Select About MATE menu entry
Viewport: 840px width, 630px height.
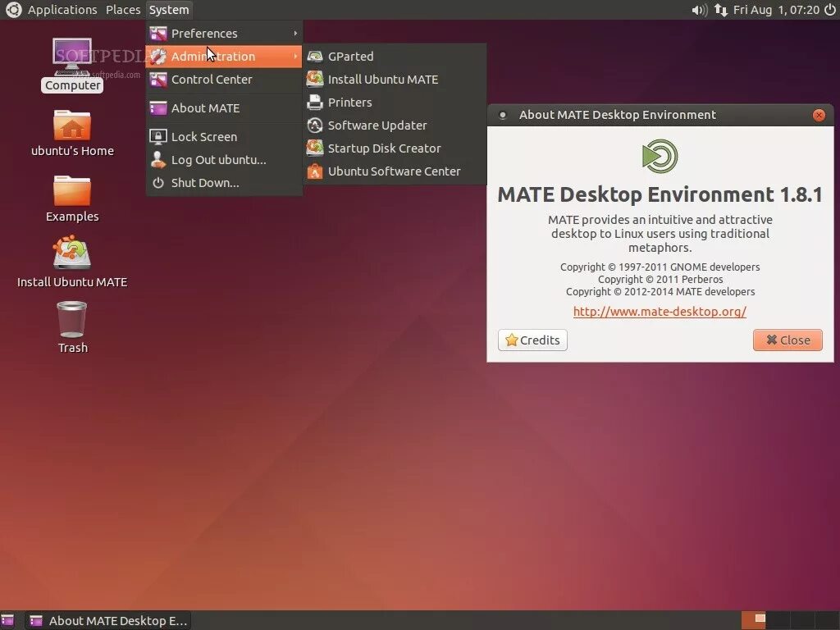(x=224, y=108)
